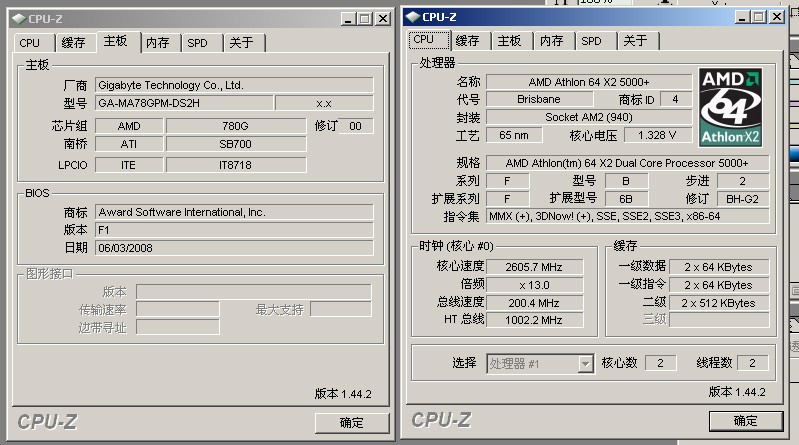Viewport: 799px width, 445px height.
Task: Click the ITE LPCIO vendor field
Action: point(129,165)
